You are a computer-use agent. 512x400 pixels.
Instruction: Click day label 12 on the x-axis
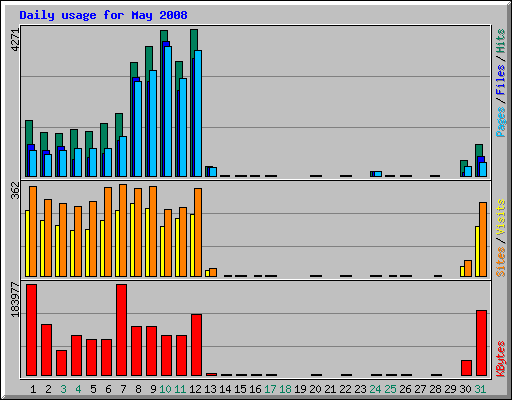pos(195,389)
